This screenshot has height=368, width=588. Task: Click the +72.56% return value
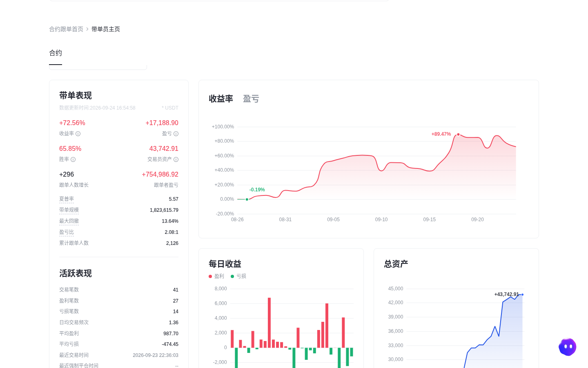click(72, 123)
